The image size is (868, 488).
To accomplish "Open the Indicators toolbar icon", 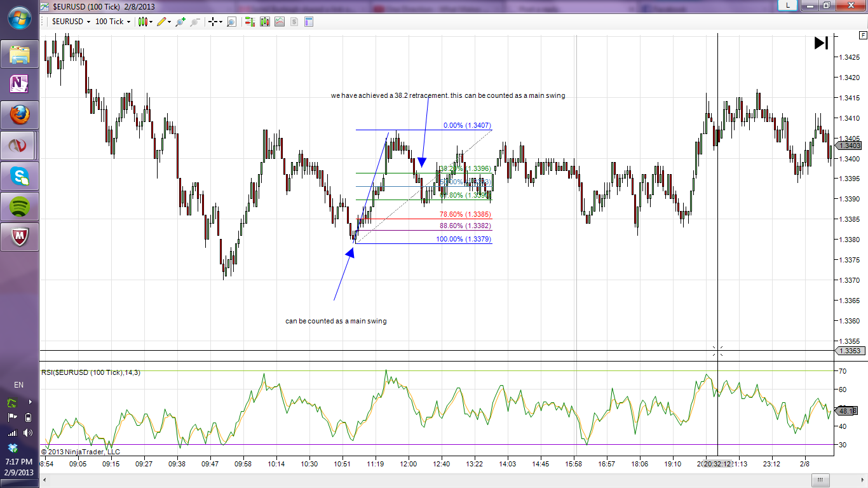I will pyautogui.click(x=280, y=22).
